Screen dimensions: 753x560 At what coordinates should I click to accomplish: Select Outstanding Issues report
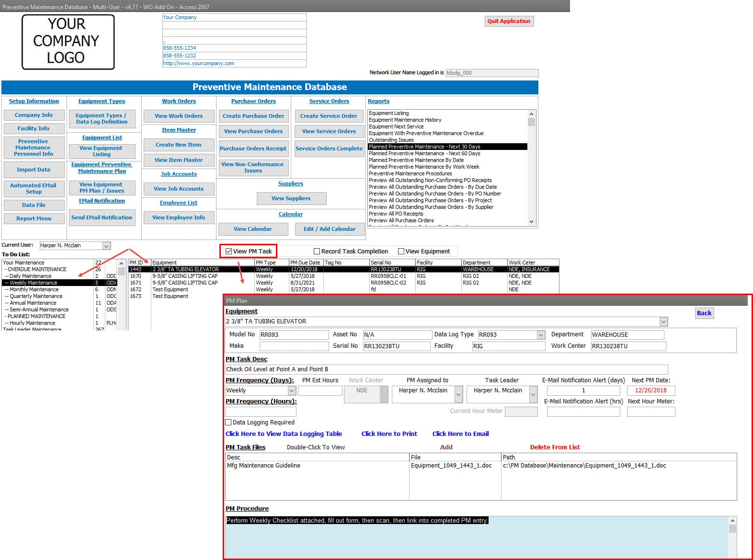448,140
